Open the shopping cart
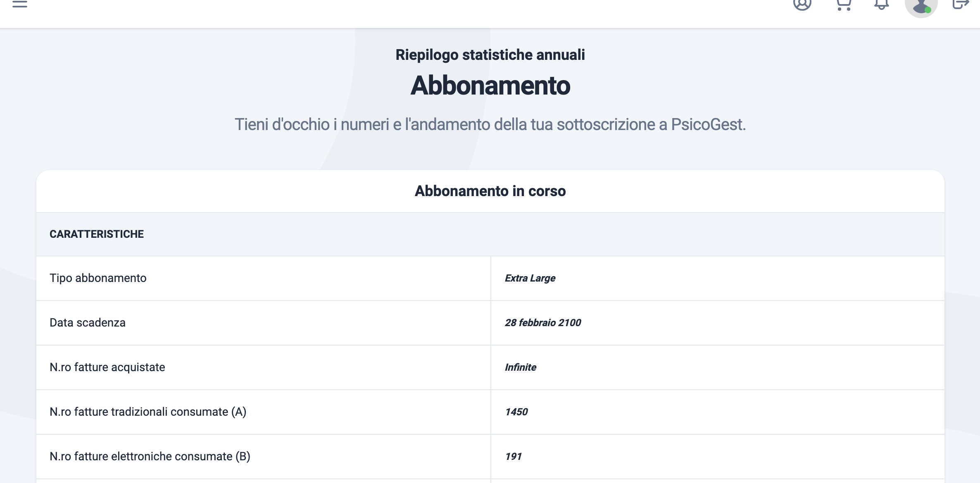The width and height of the screenshot is (980, 483). tap(843, 5)
